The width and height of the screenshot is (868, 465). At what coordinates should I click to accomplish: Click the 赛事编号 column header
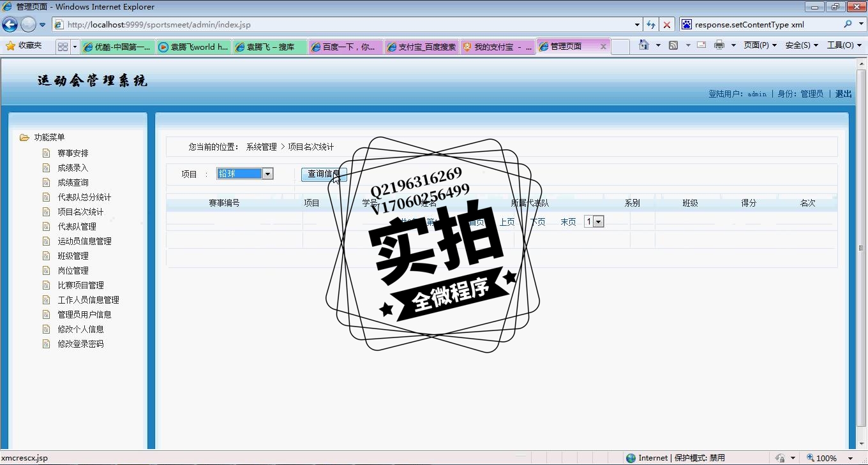[224, 203]
